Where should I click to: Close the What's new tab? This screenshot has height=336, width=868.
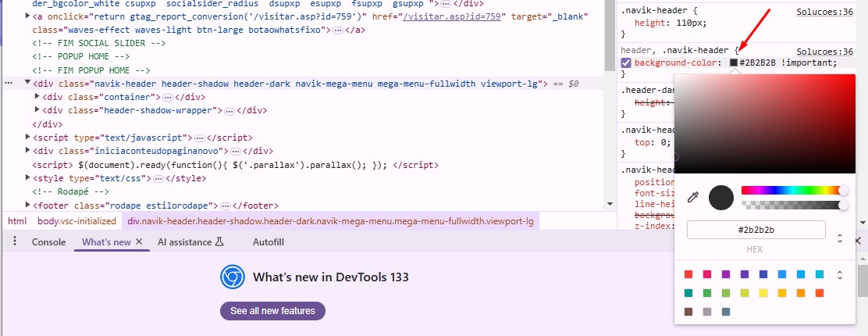tap(139, 242)
